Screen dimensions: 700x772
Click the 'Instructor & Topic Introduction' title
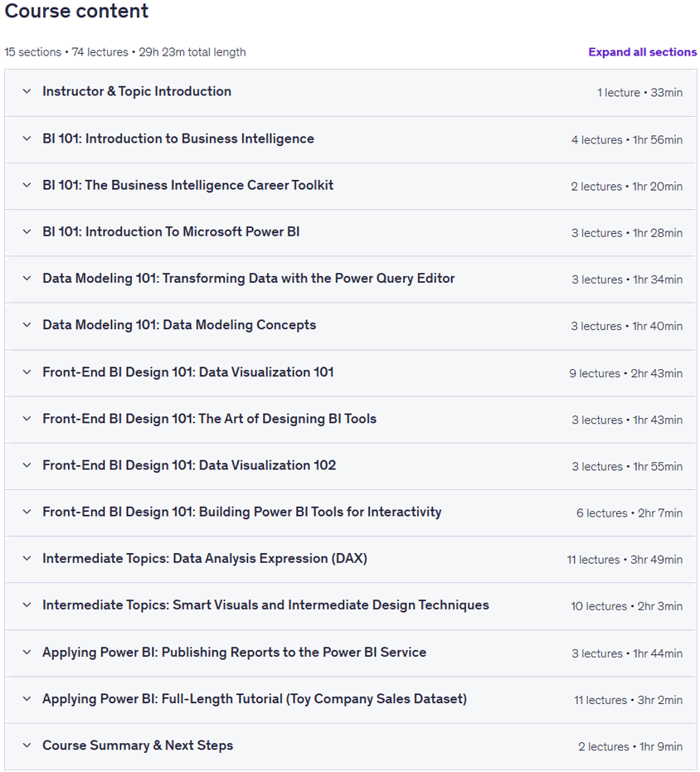(137, 91)
